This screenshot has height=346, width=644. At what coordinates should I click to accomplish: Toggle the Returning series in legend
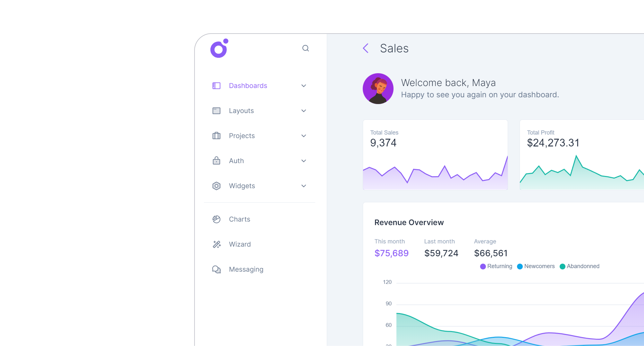pos(496,266)
